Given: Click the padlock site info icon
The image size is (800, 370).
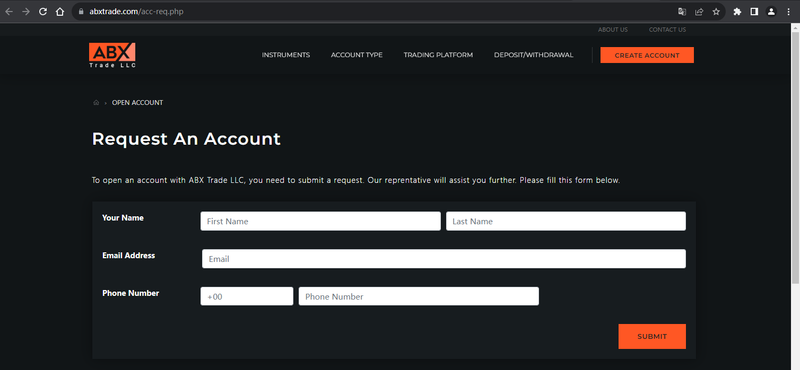Looking at the screenshot, I should (81, 12).
